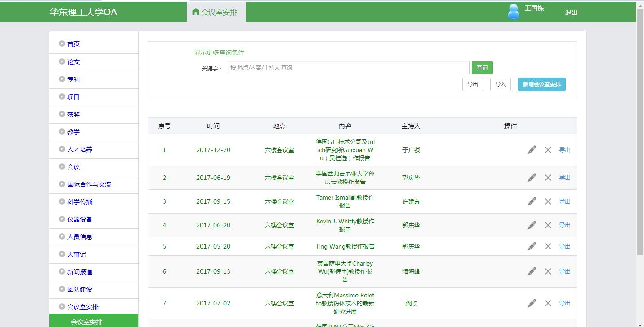Click the user avatar icon
This screenshot has height=327, width=644.
tap(514, 12)
